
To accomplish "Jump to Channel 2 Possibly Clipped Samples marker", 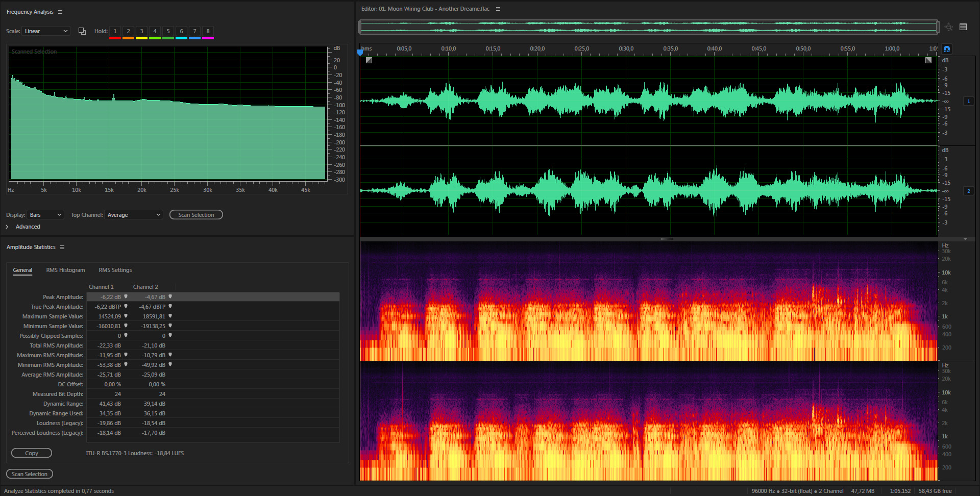I will [170, 335].
